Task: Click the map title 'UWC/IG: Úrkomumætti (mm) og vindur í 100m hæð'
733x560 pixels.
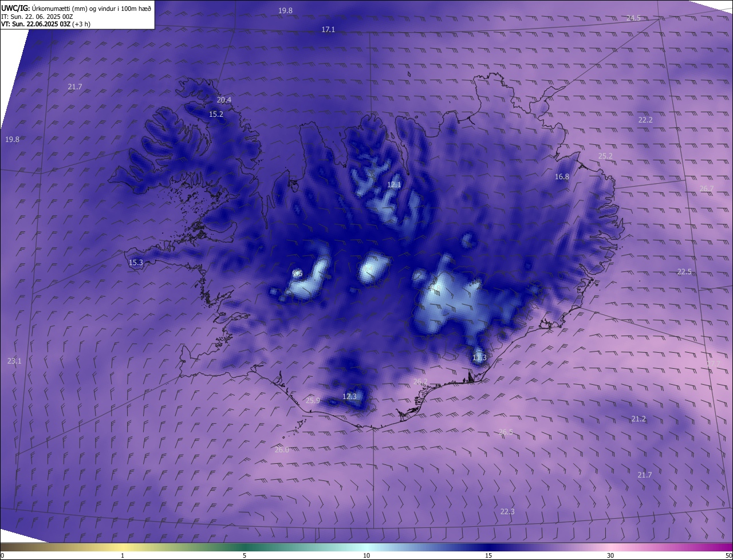Action: tap(76, 8)
